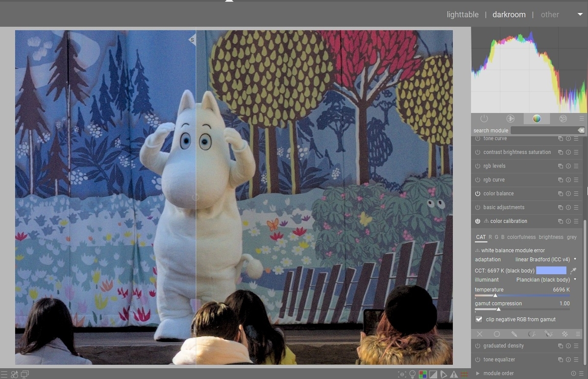This screenshot has width=588, height=379.
Task: Open the brightness tab
Action: coord(551,237)
